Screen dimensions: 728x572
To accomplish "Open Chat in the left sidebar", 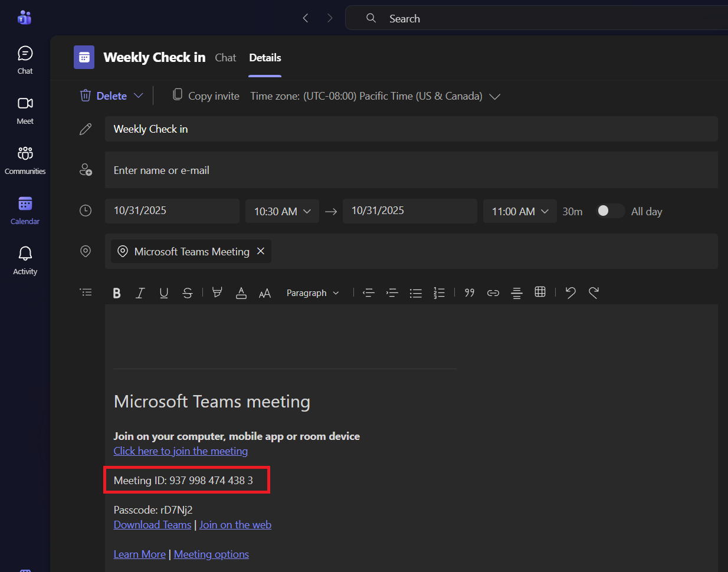I will point(25,60).
